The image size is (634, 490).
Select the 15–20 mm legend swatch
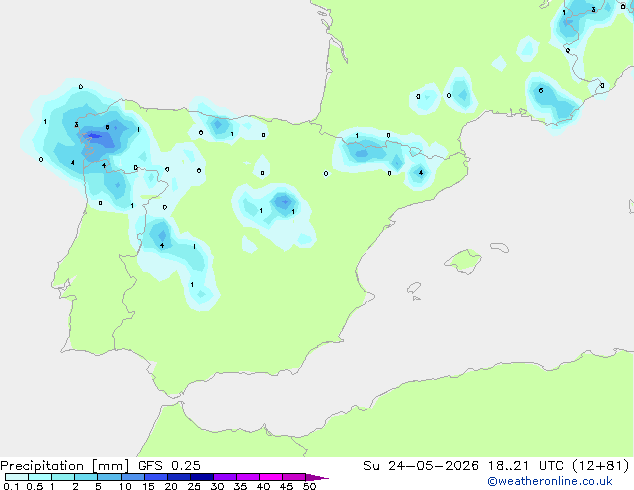tap(155, 477)
